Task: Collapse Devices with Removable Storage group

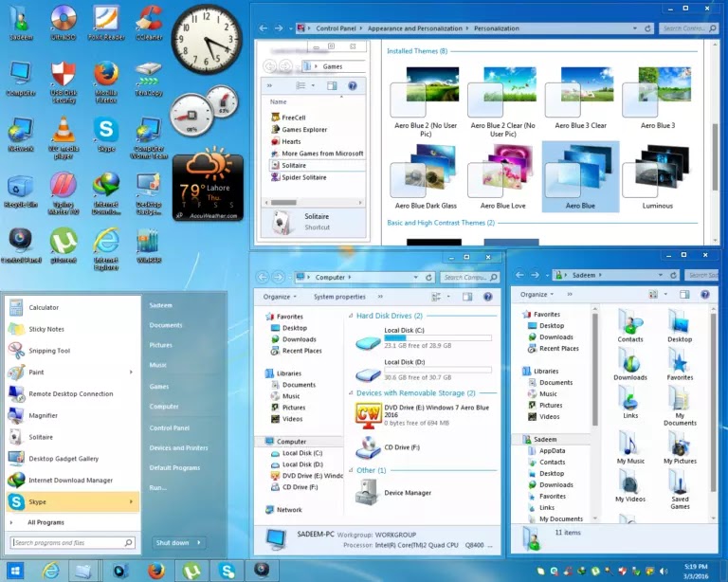Action: [351, 393]
